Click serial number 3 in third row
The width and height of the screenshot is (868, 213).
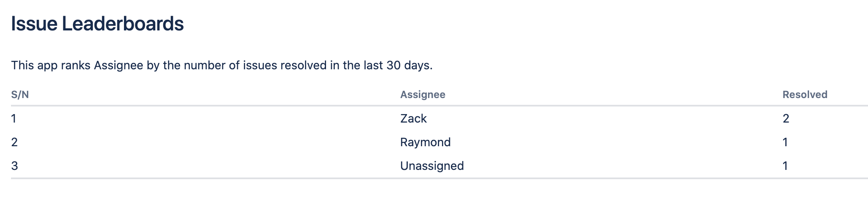coord(14,166)
